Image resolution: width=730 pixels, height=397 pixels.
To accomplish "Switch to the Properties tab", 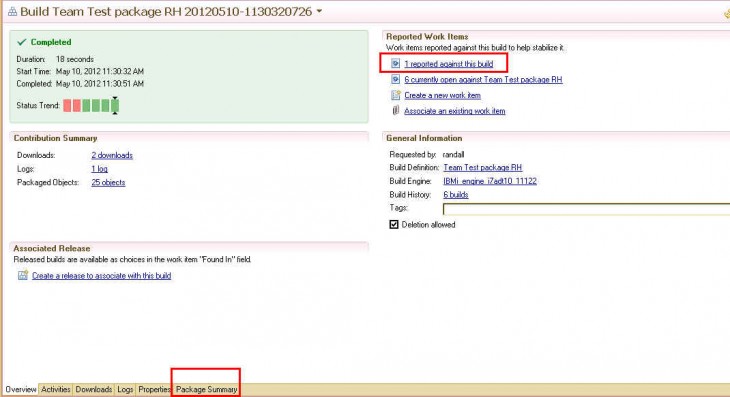I will click(x=154, y=390).
